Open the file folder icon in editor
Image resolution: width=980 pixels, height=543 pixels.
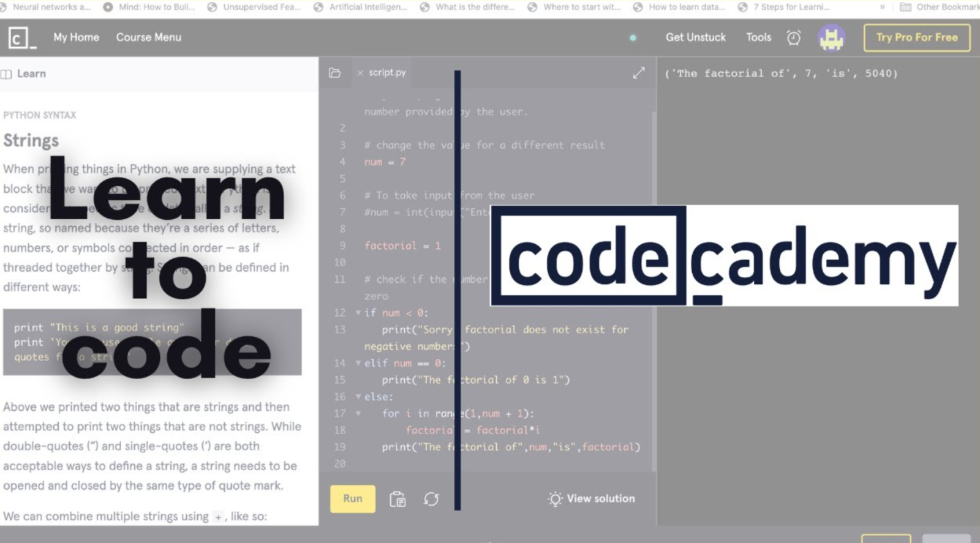(x=334, y=73)
